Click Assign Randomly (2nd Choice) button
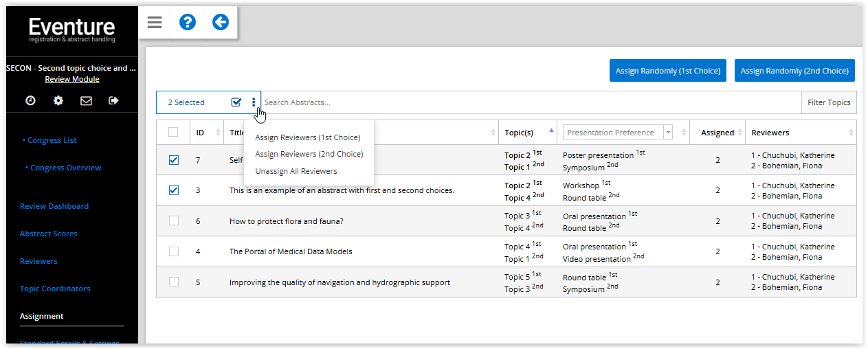 794,71
